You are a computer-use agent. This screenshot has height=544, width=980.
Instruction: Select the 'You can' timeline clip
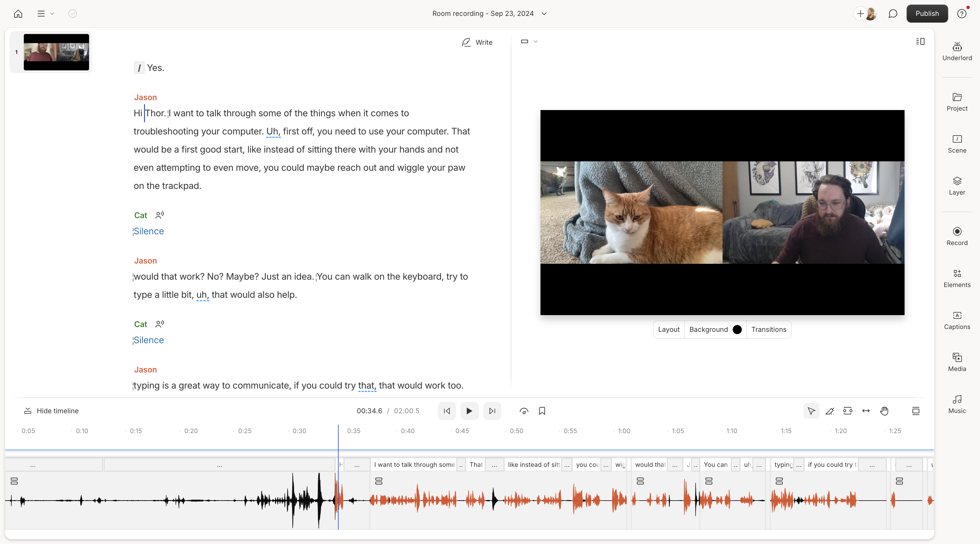point(716,465)
